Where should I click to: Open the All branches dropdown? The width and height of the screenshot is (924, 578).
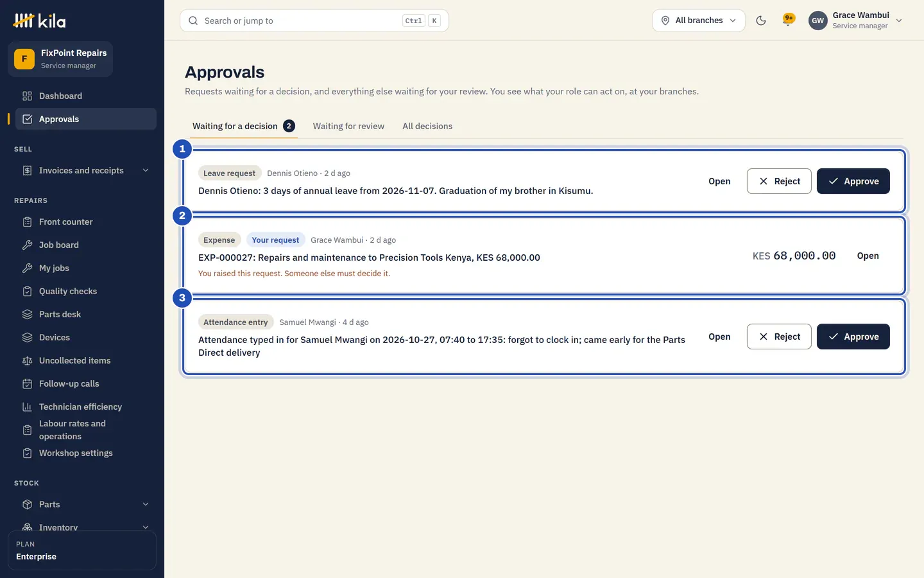[699, 21]
